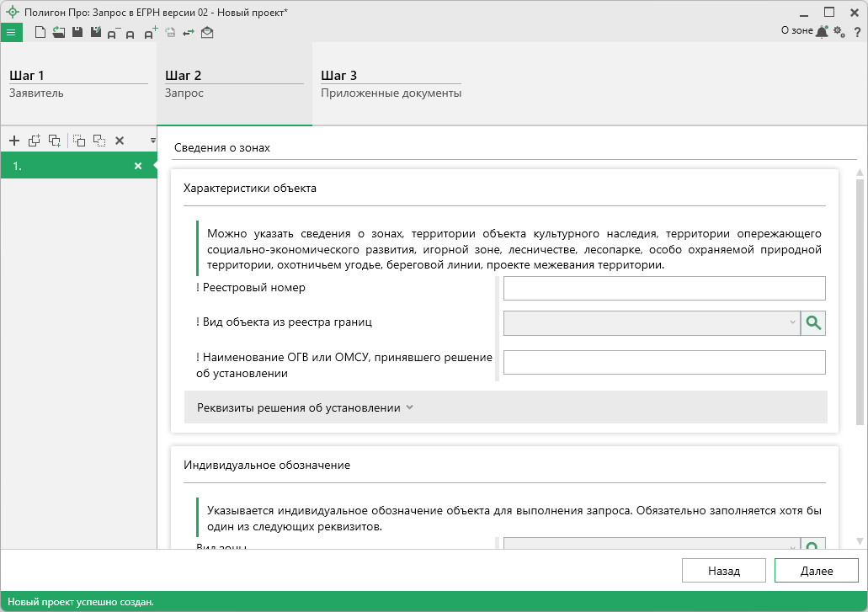
Task: Decrease font size with A minus icon
Action: (113, 33)
